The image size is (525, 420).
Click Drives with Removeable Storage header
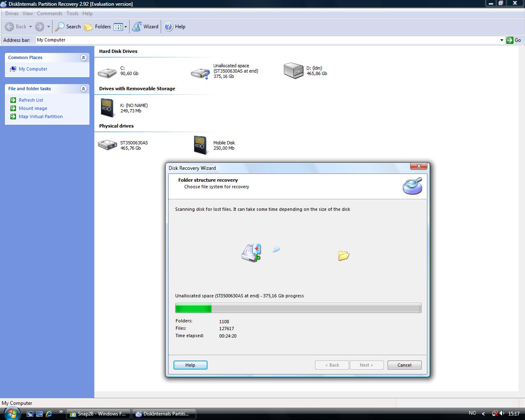click(137, 89)
